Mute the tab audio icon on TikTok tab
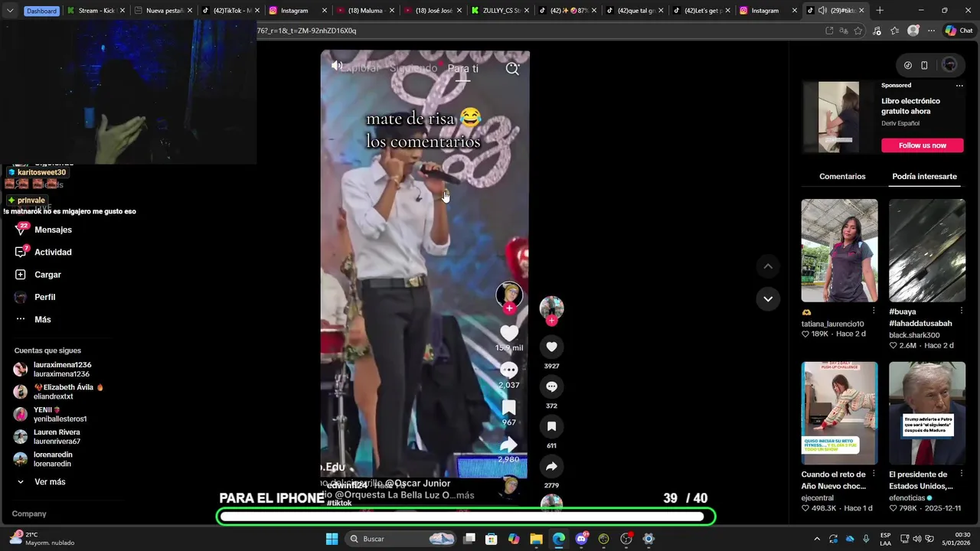The height and width of the screenshot is (551, 980). pyautogui.click(x=822, y=11)
